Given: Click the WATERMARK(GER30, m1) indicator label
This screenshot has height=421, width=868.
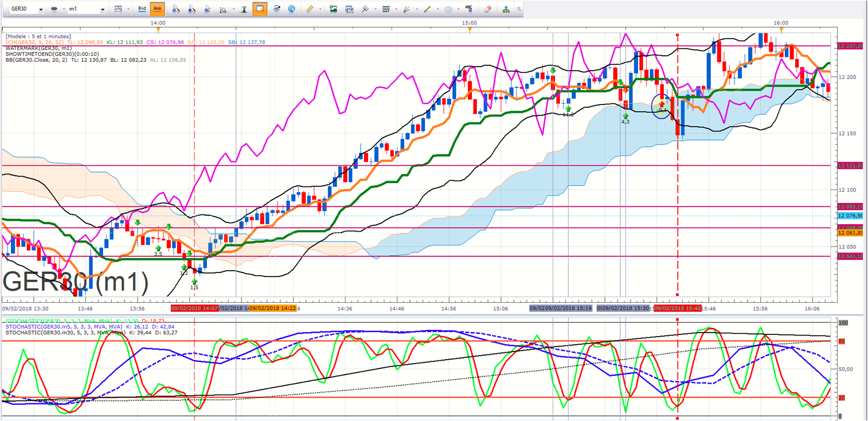Looking at the screenshot, I should click(38, 48).
